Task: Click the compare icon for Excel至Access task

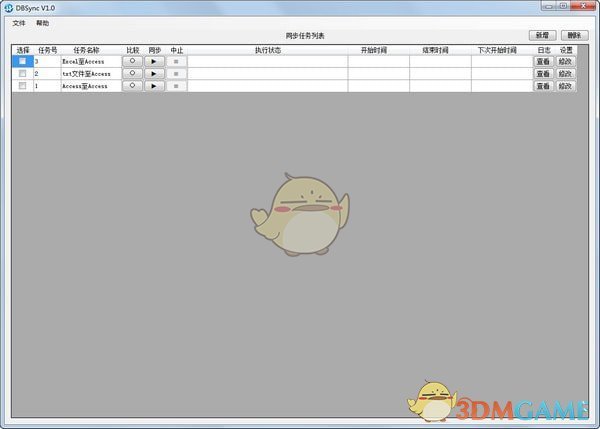Action: click(x=133, y=61)
